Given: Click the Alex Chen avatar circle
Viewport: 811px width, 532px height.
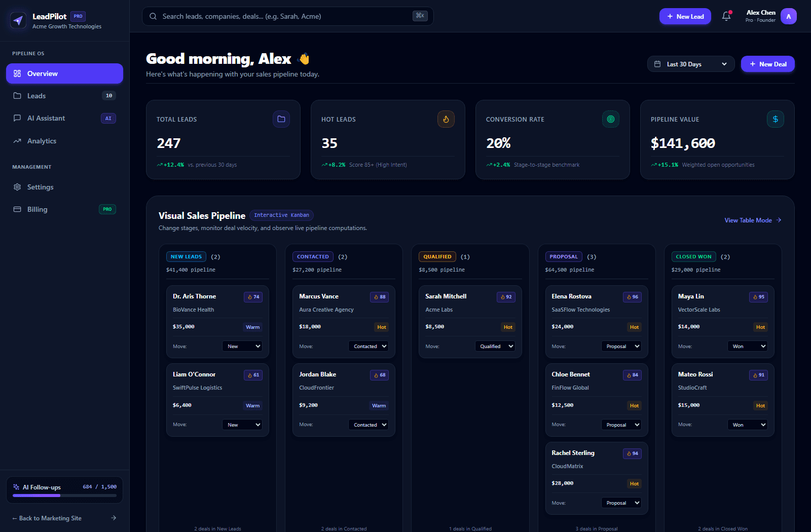Looking at the screenshot, I should click(x=788, y=16).
